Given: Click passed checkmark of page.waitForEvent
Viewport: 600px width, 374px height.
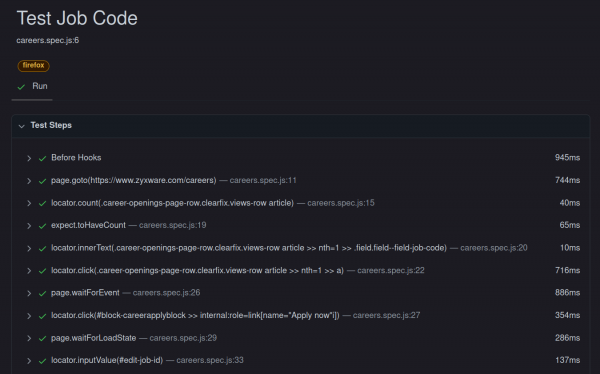Looking at the screenshot, I should [x=42, y=293].
